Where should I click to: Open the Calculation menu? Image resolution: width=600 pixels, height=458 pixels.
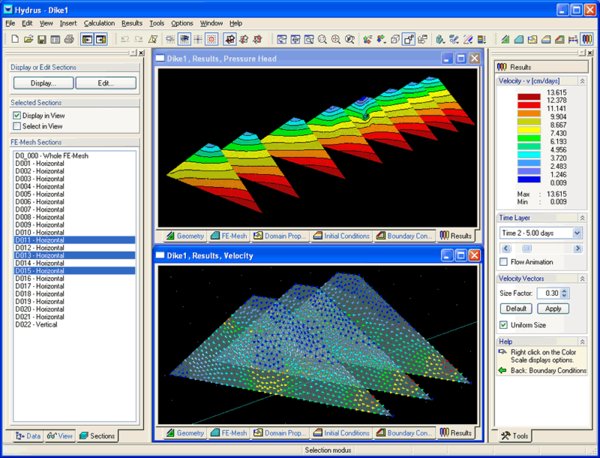click(99, 22)
